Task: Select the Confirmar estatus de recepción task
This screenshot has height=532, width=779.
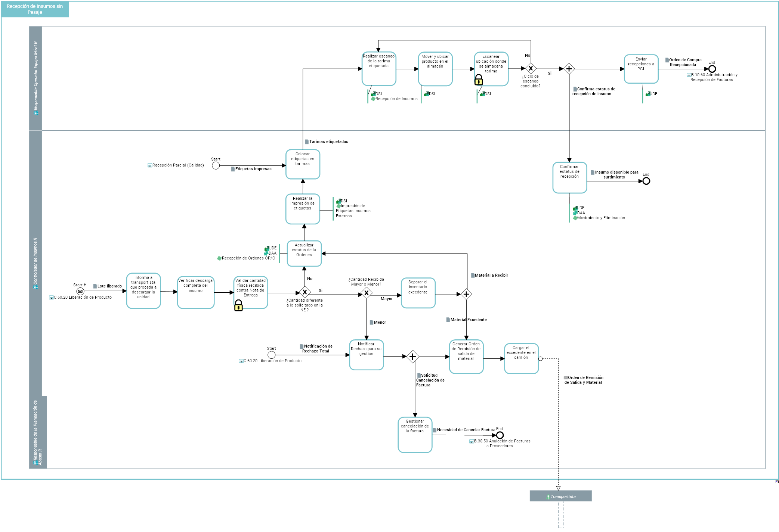Action: [570, 178]
